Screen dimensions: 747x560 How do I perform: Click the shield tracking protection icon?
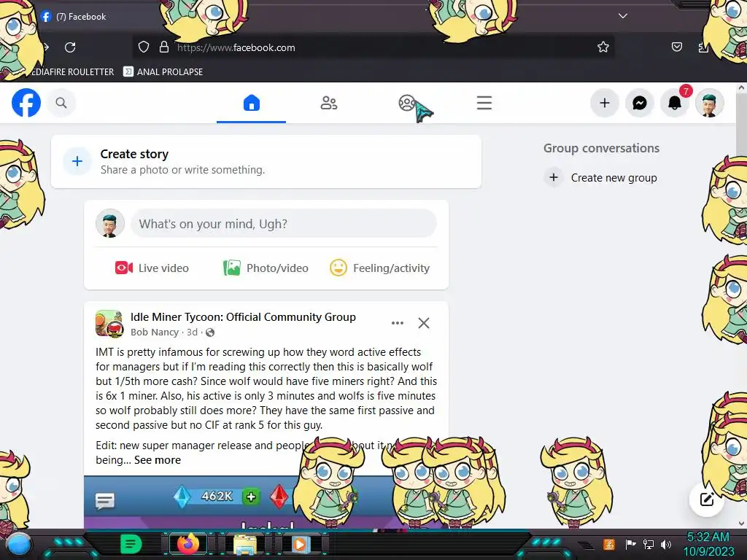point(144,47)
